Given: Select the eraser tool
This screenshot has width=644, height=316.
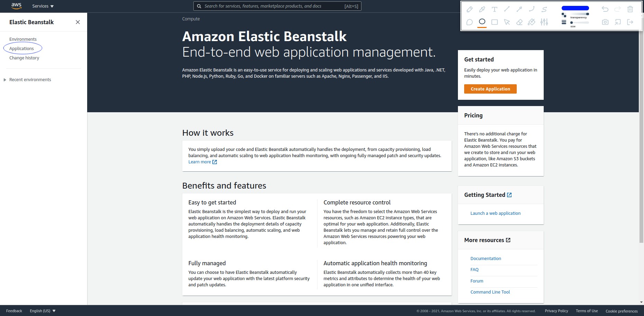Looking at the screenshot, I should pos(519,22).
